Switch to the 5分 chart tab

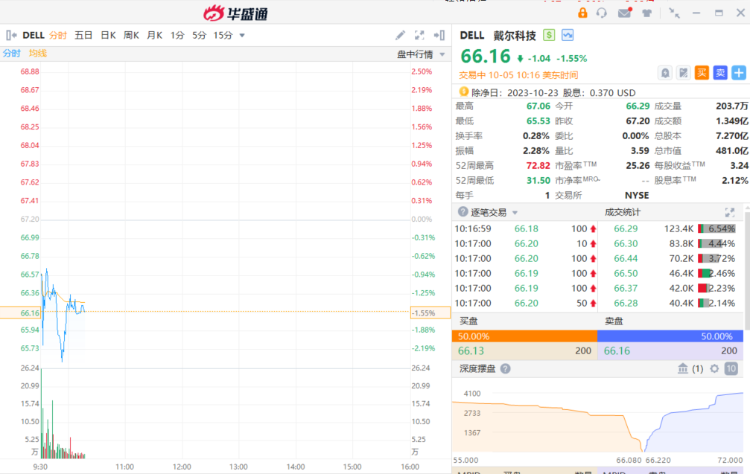pos(199,35)
